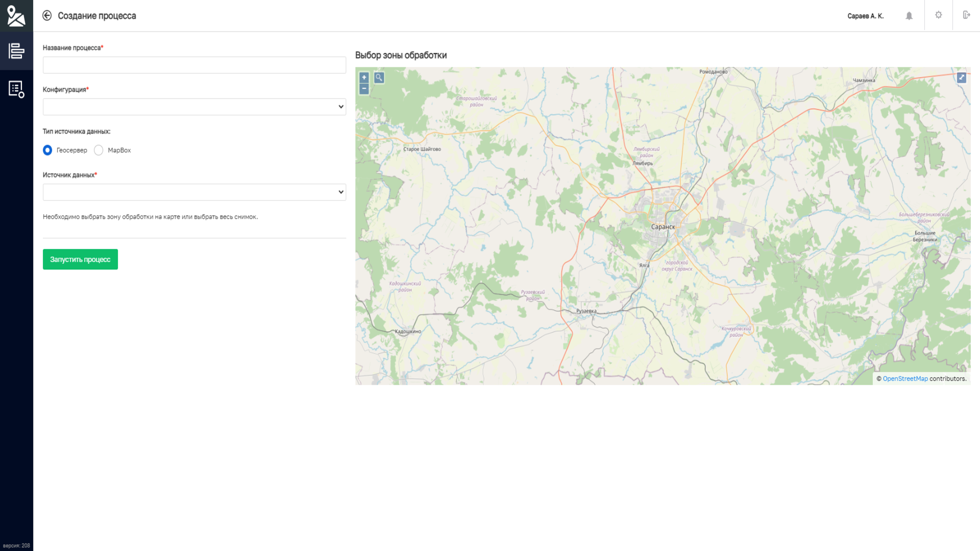
Task: Click Лямбирь label on the map
Action: (x=643, y=163)
